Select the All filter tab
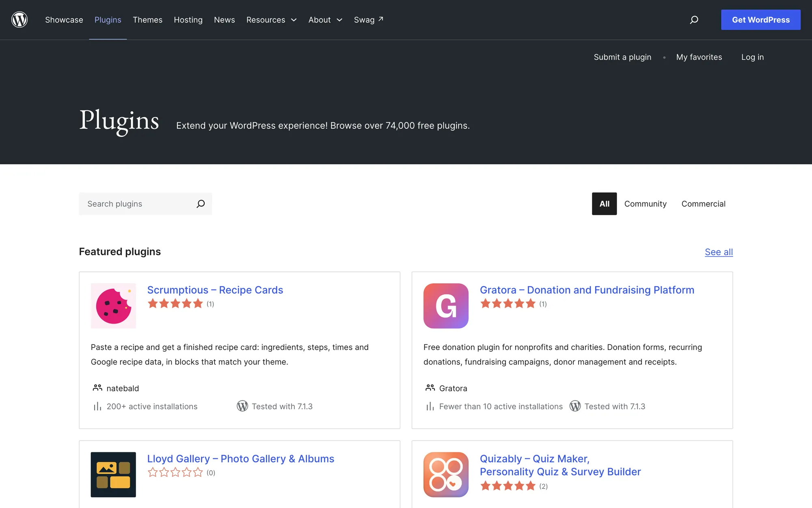 tap(604, 204)
